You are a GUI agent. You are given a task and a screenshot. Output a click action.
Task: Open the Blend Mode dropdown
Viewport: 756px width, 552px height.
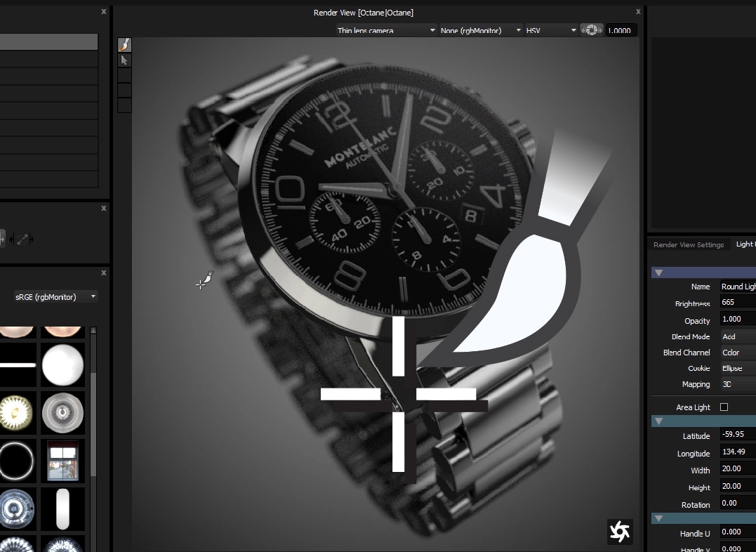(738, 336)
